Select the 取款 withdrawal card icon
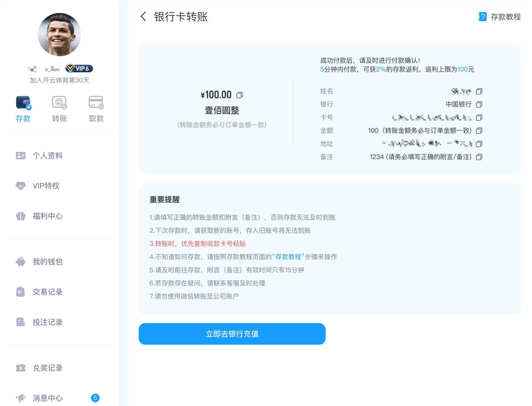The height and width of the screenshot is (406, 532). [x=95, y=102]
